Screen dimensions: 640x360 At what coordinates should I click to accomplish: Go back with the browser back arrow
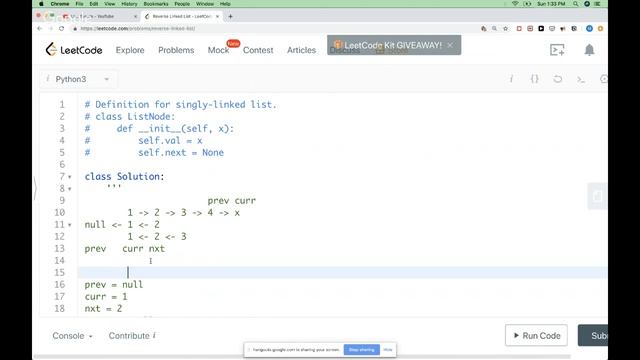pyautogui.click(x=40, y=29)
